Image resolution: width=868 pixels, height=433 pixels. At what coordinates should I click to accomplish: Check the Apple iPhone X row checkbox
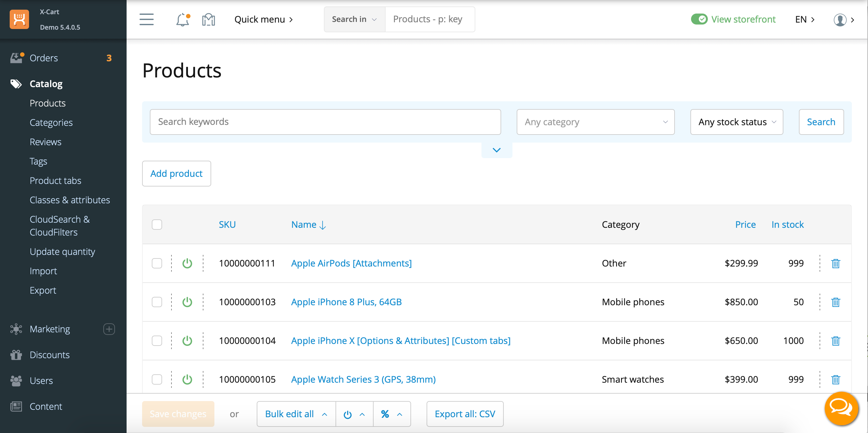157,341
